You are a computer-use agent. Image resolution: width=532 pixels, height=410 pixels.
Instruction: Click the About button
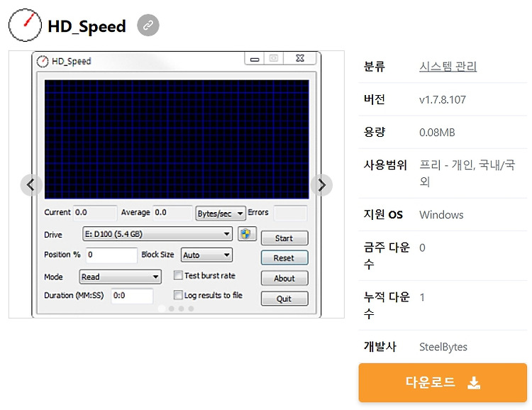click(x=284, y=278)
